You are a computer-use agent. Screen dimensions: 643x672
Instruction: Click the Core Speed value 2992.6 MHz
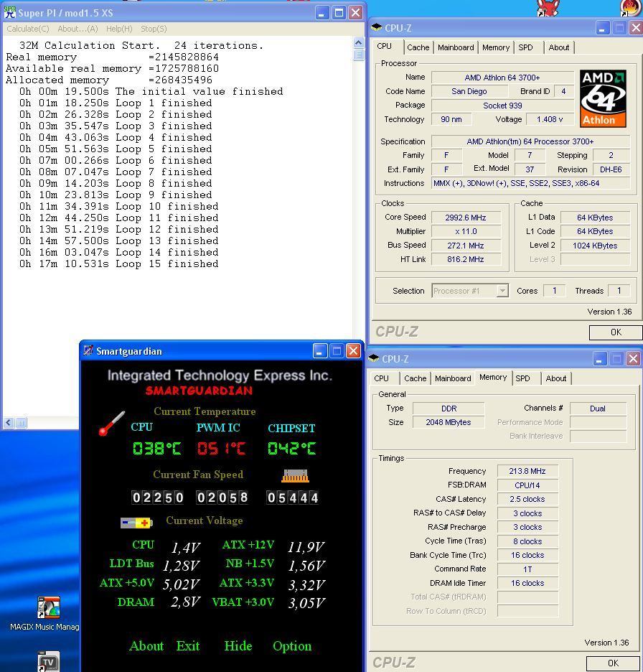466,218
